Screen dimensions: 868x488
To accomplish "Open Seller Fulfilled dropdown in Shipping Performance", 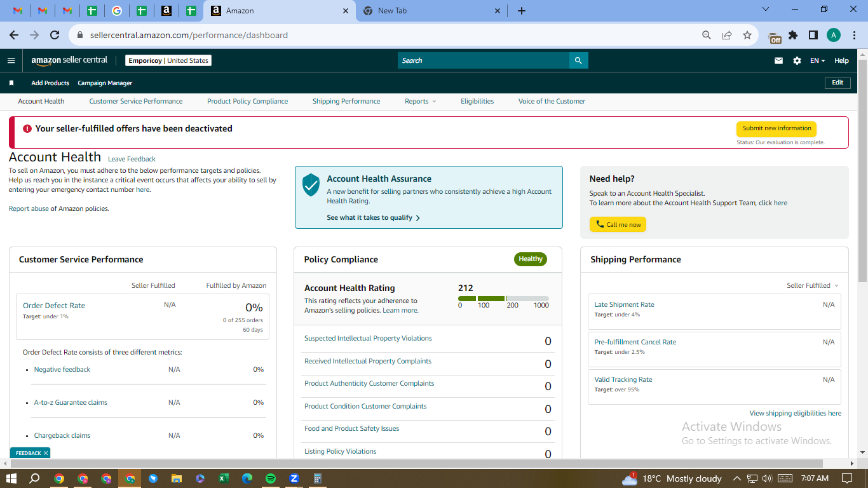I will [812, 286].
